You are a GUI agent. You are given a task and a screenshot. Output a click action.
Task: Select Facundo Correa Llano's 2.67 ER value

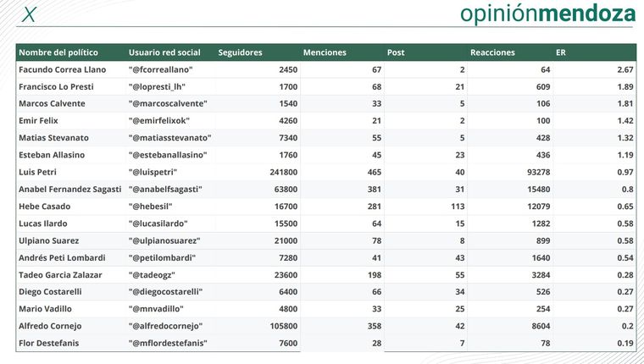click(x=625, y=69)
